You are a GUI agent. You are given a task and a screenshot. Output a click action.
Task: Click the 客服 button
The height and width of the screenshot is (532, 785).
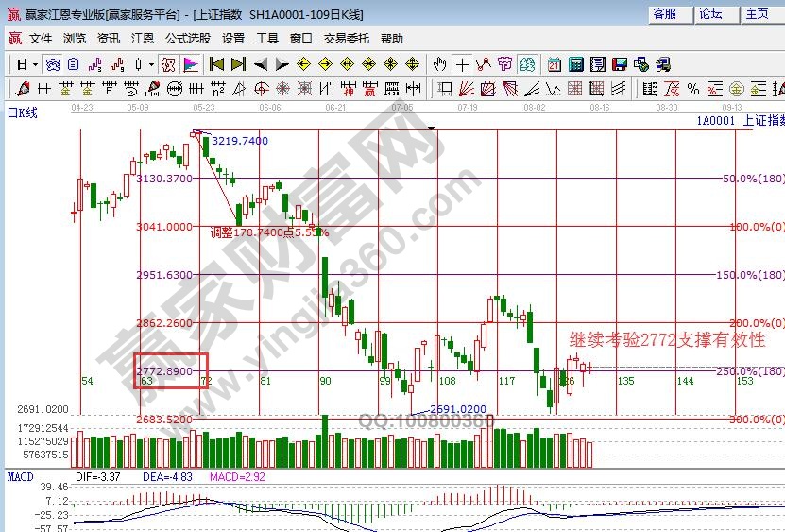coord(664,13)
